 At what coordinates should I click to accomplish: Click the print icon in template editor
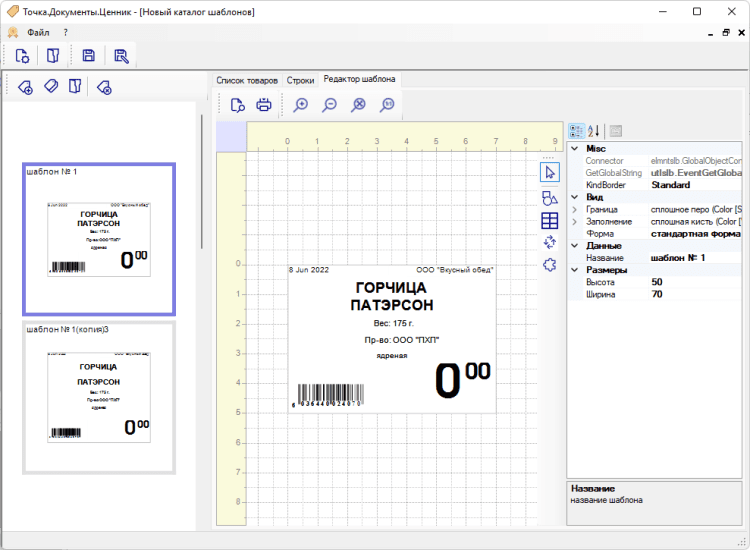click(264, 105)
